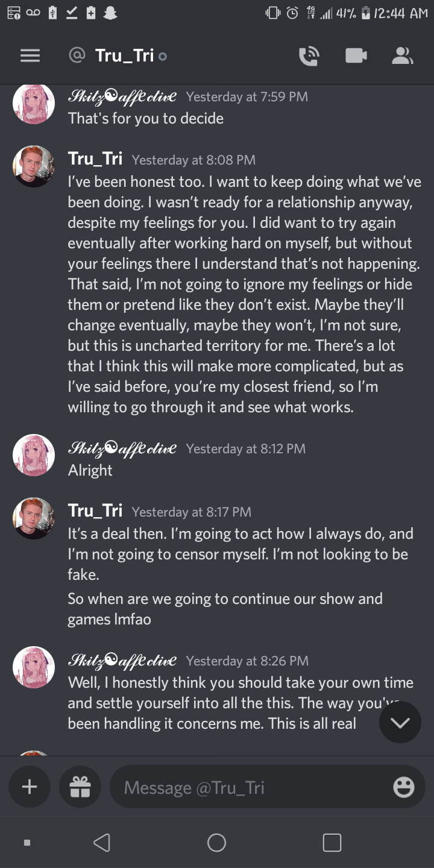
Task: Select the "So when are we going" message
Action: [x=225, y=609]
